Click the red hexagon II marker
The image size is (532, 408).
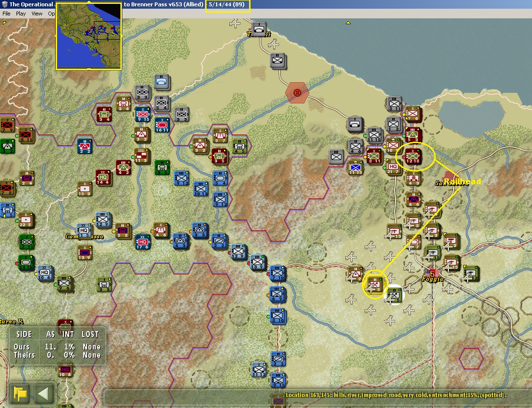[x=297, y=92]
